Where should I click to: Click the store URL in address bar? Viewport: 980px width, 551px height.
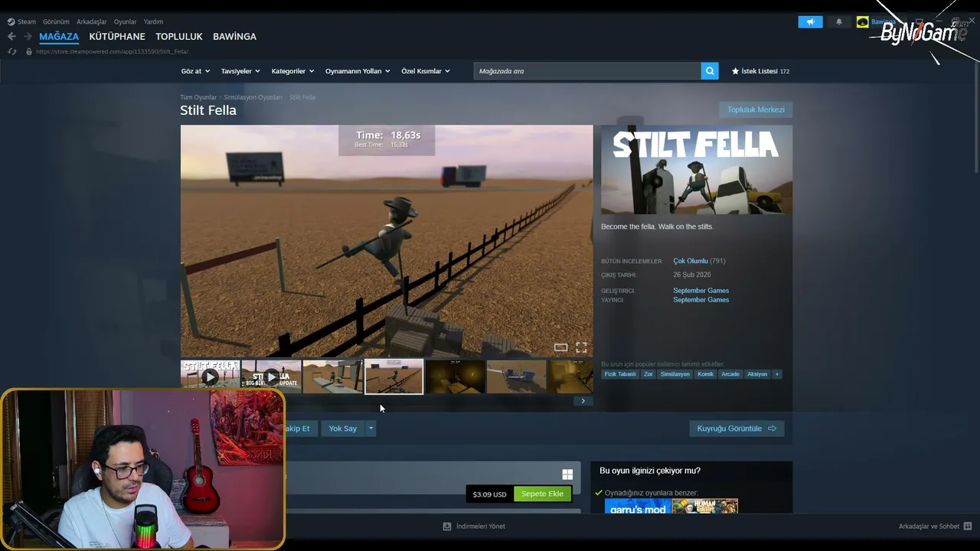112,51
